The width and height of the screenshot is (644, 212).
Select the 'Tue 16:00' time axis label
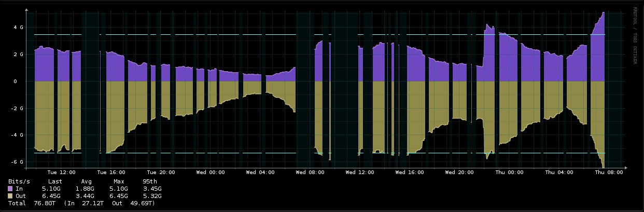[111, 172]
